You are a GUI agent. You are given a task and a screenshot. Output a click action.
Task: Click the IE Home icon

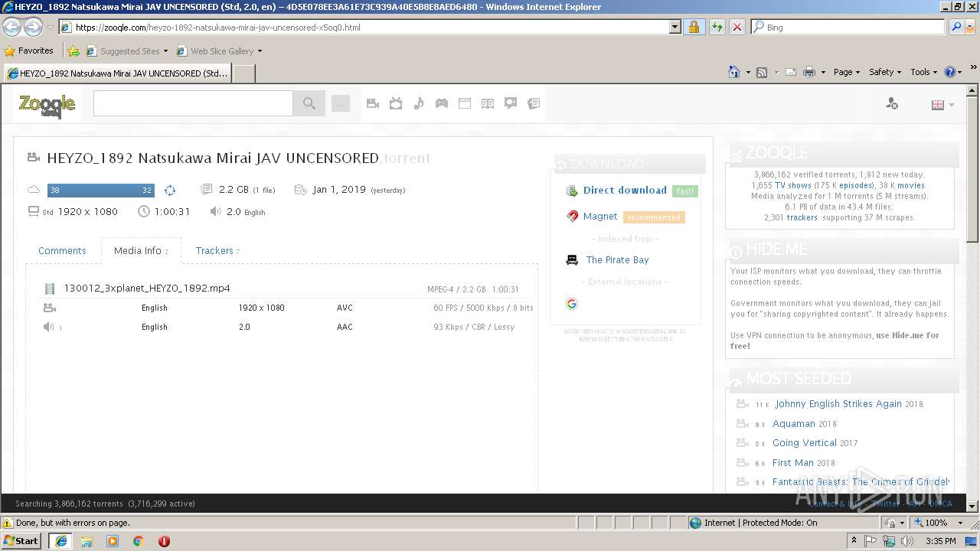point(734,72)
